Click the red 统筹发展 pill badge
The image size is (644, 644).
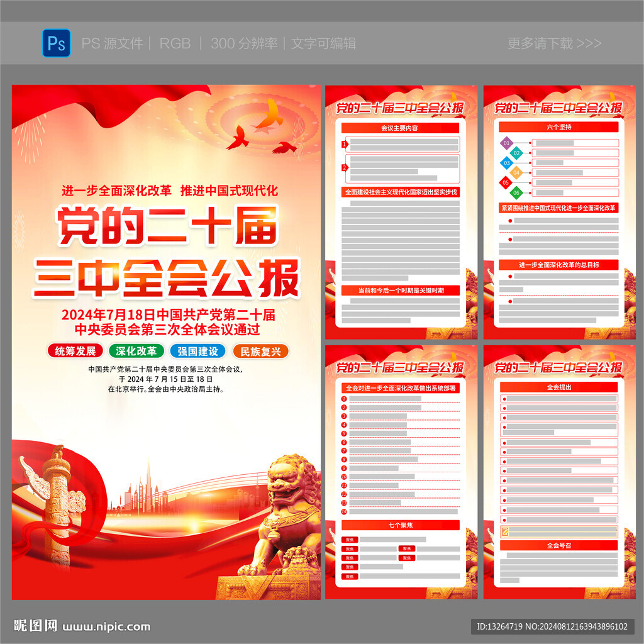tap(75, 351)
